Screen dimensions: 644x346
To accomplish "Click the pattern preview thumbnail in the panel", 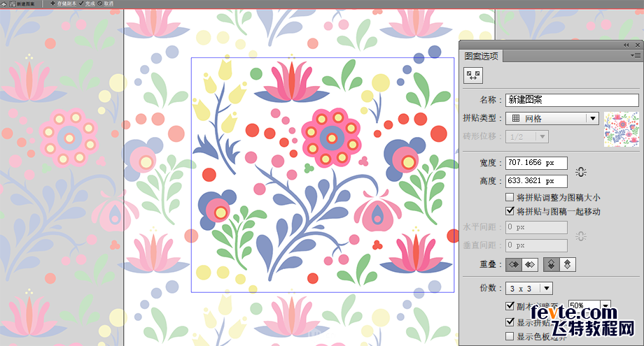I will [x=622, y=129].
